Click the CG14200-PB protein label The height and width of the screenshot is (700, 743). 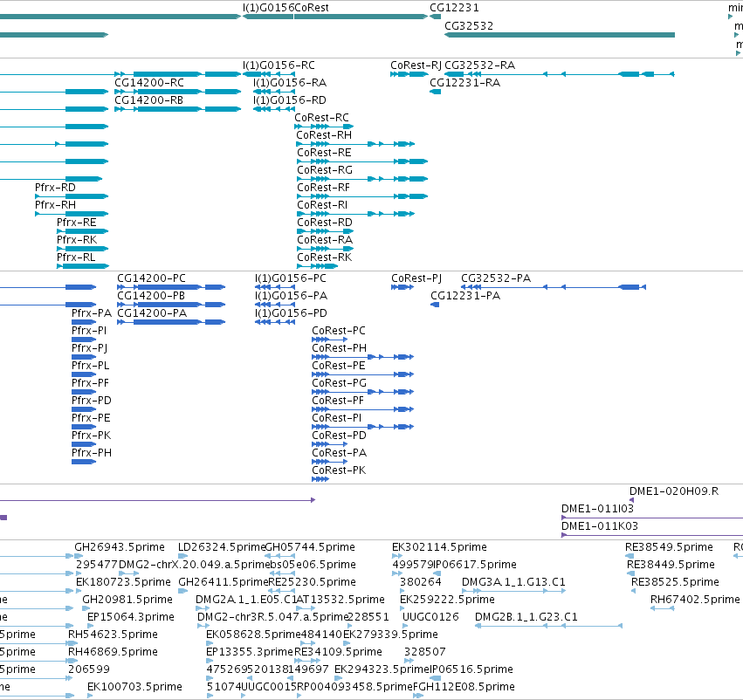151,296
